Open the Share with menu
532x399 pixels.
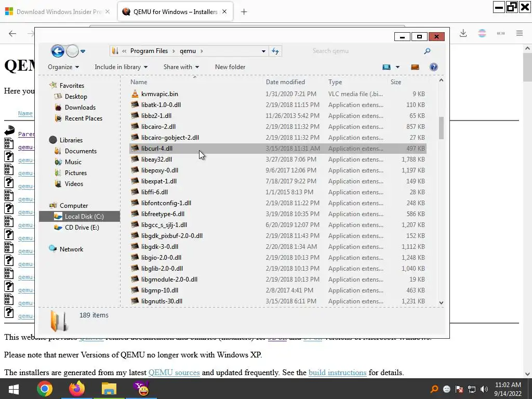coord(181,67)
